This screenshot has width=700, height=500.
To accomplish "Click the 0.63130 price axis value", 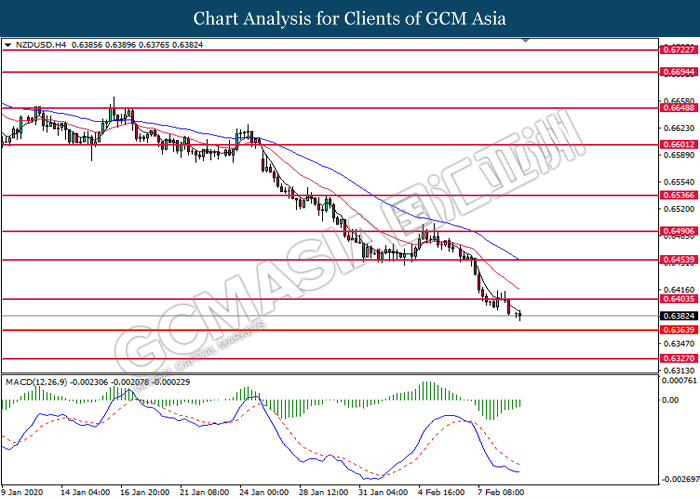I will (679, 371).
